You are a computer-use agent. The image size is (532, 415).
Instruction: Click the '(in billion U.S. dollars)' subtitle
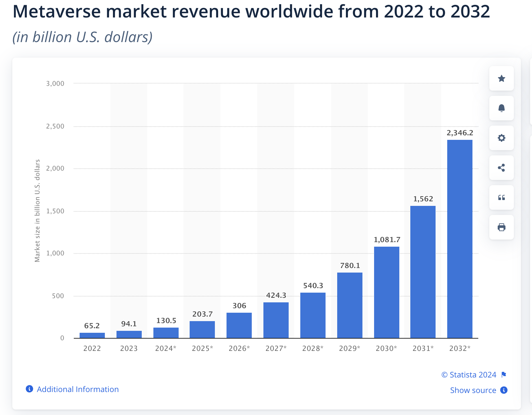pyautogui.click(x=83, y=37)
